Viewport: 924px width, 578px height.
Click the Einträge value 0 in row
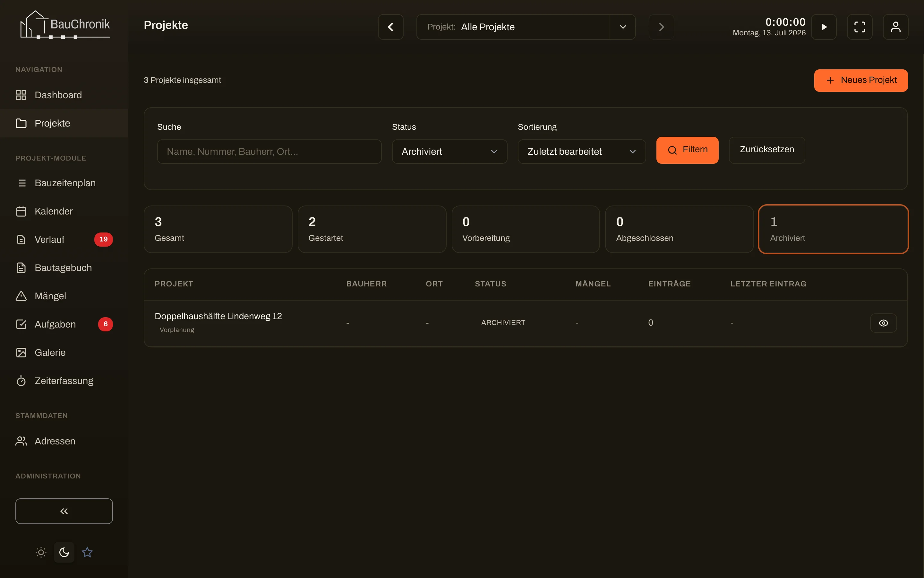(x=651, y=323)
